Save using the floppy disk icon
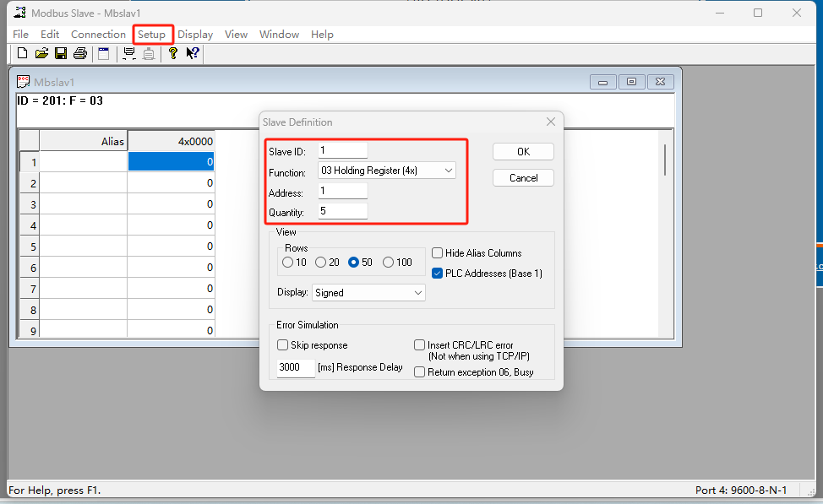The height and width of the screenshot is (504, 823). [61, 54]
